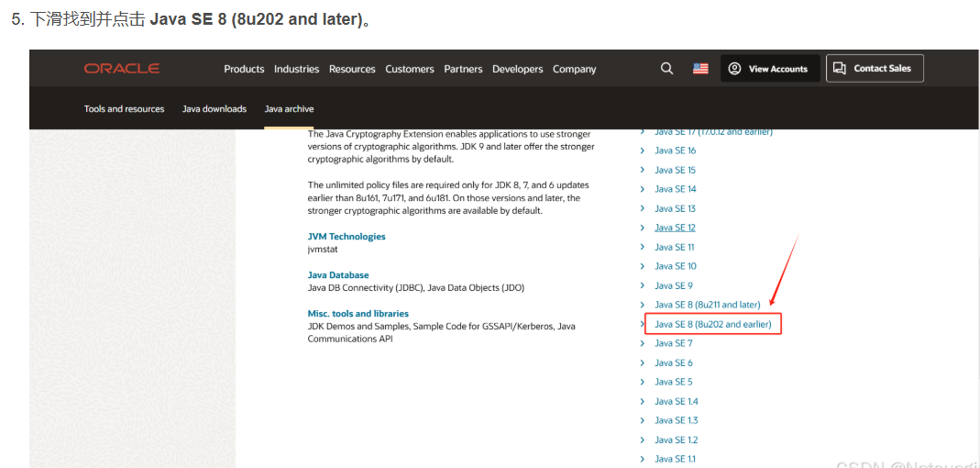Click chevron beside Java SE 1.4
The width and height of the screenshot is (980, 468).
pyautogui.click(x=642, y=401)
